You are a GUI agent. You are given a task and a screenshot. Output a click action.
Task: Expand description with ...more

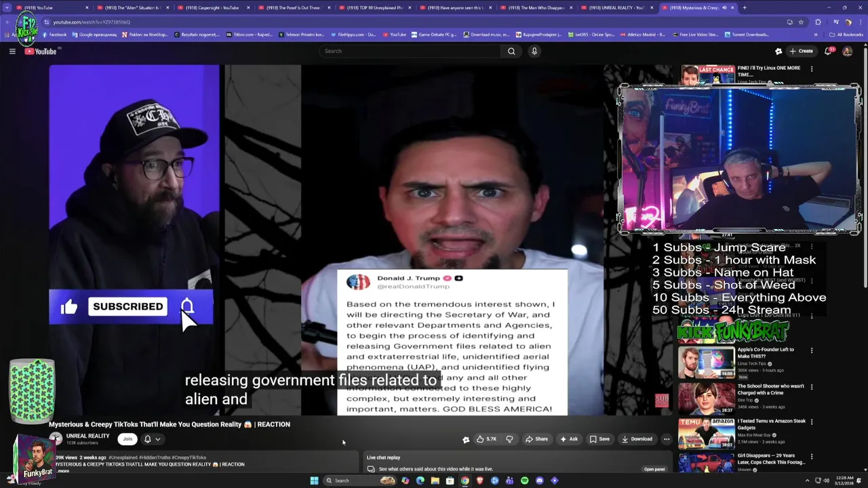62,471
